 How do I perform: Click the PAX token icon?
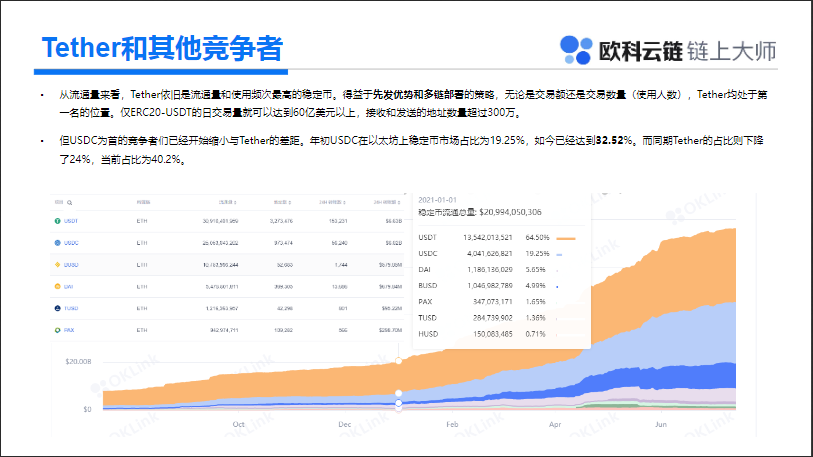click(58, 330)
